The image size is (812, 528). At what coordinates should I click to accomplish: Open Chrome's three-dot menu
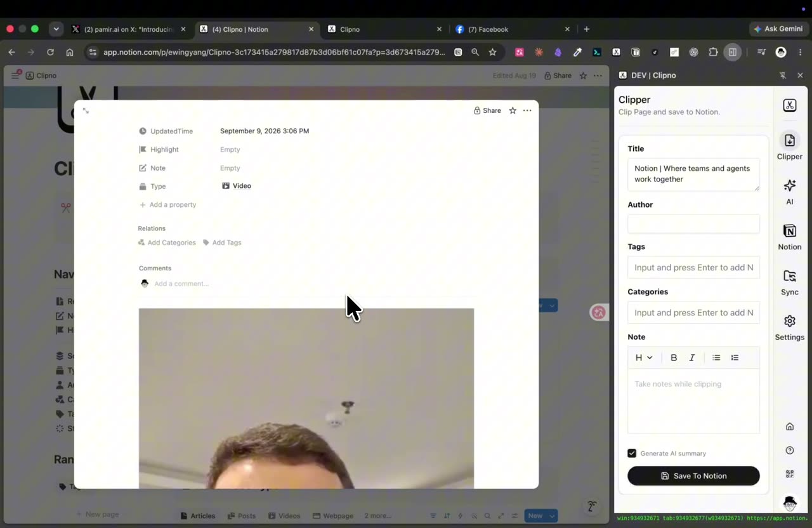pyautogui.click(x=800, y=52)
